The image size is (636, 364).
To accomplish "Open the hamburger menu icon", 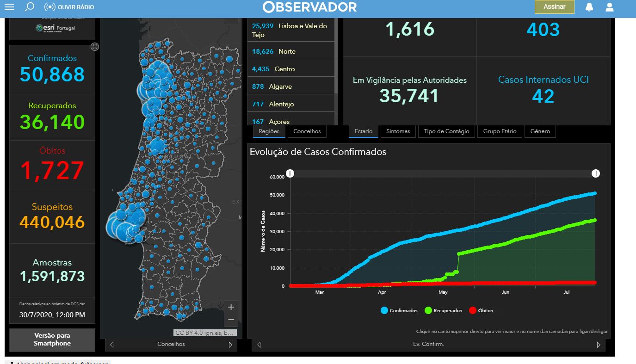I will pyautogui.click(x=9, y=7).
